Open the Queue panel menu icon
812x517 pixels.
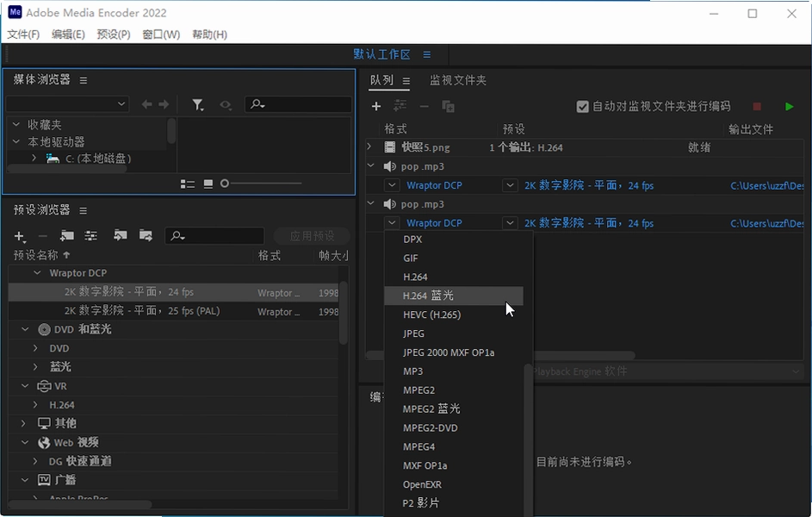click(406, 81)
